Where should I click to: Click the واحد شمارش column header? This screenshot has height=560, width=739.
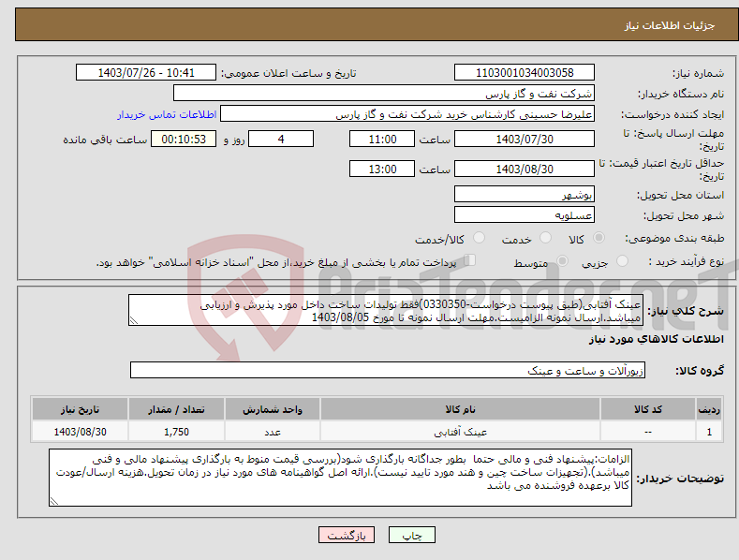pyautogui.click(x=273, y=409)
